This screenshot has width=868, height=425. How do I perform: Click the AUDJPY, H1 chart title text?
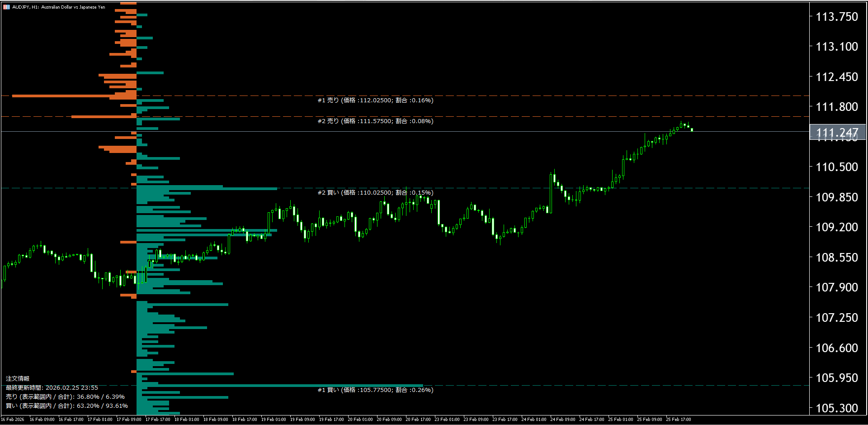point(58,7)
